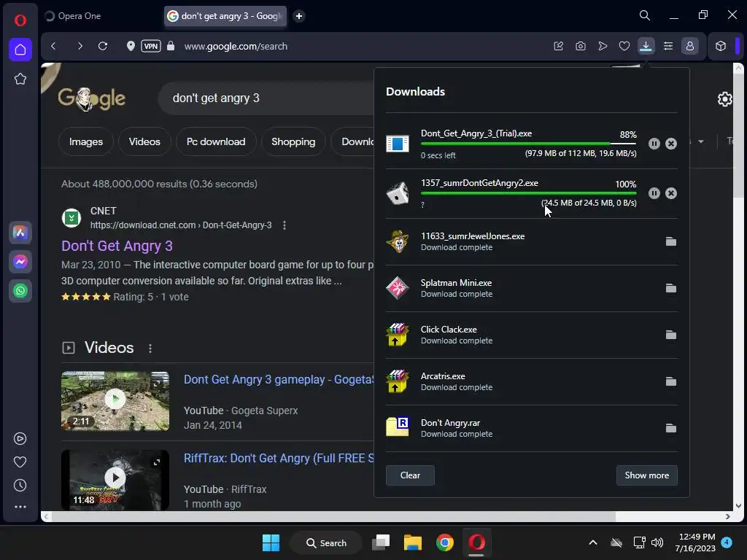Image resolution: width=747 pixels, height=560 pixels.
Task: Reload the current page
Action: coord(103,46)
